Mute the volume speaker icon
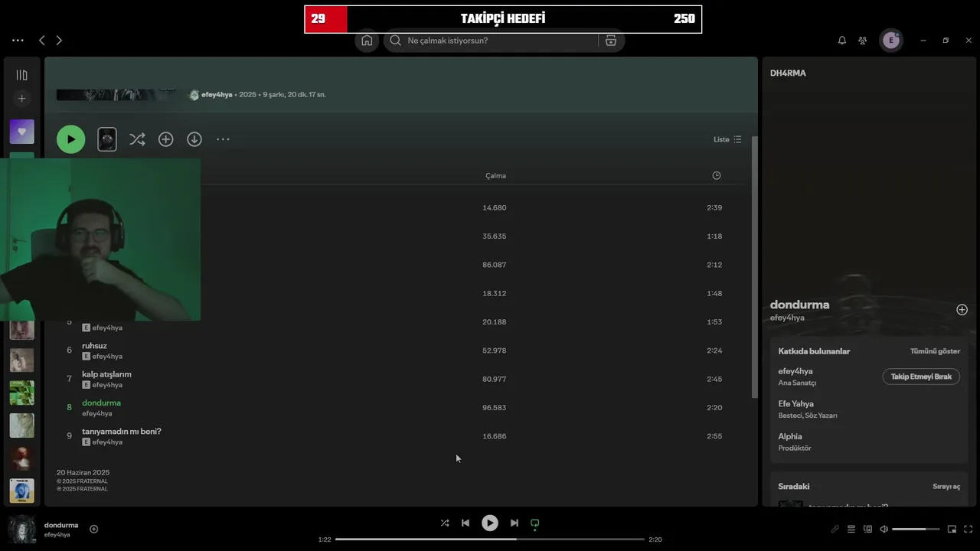 pos(884,529)
